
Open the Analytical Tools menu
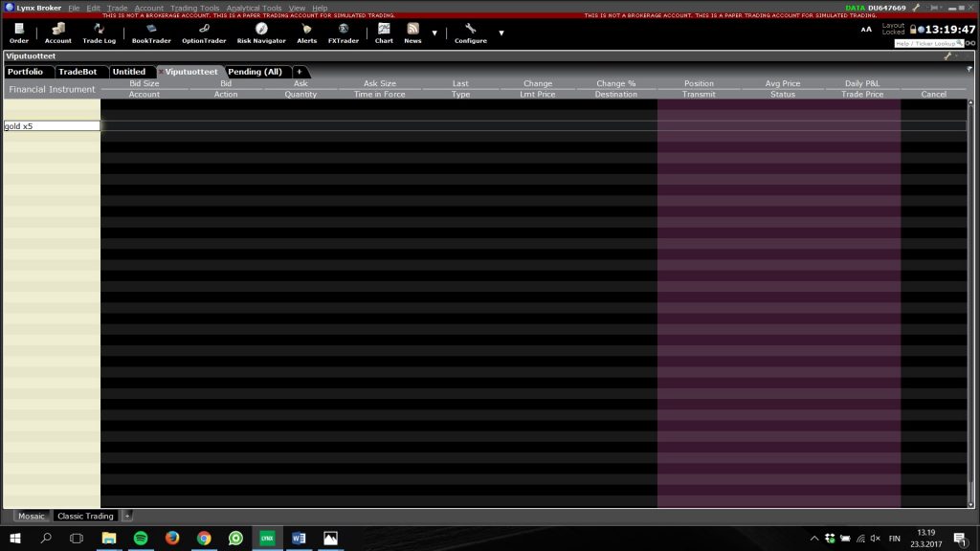254,8
